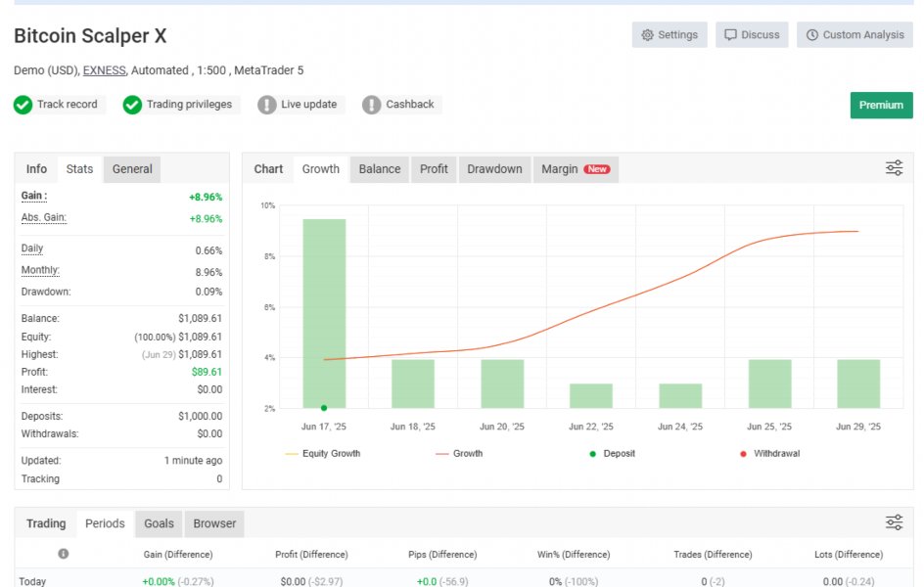The height and width of the screenshot is (587, 924).
Task: Click the Trading privileges check icon
Action: tap(132, 105)
